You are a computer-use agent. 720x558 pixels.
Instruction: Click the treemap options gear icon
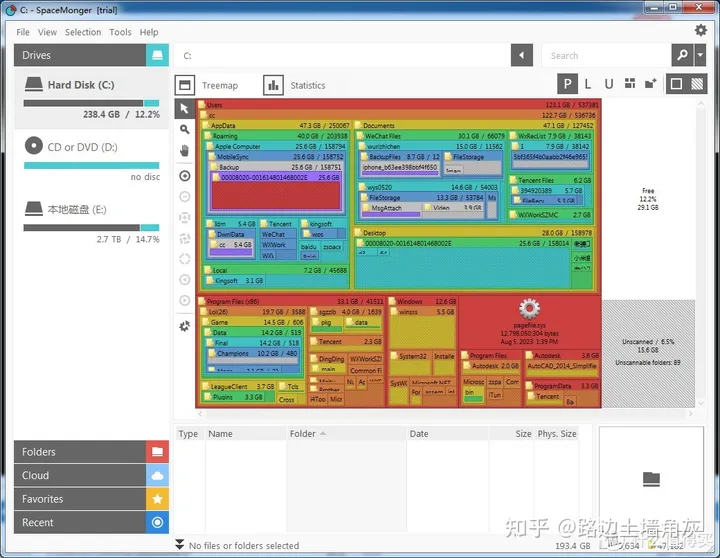click(x=185, y=326)
